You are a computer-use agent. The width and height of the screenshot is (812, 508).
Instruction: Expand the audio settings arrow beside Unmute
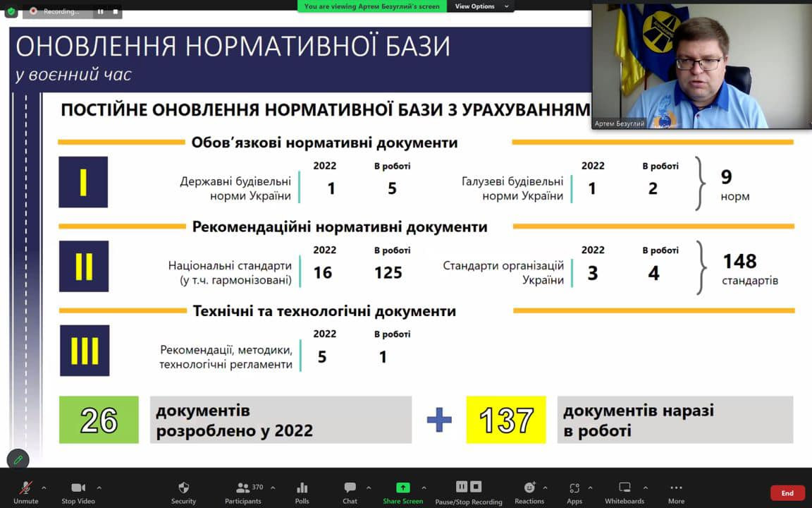pos(44,488)
